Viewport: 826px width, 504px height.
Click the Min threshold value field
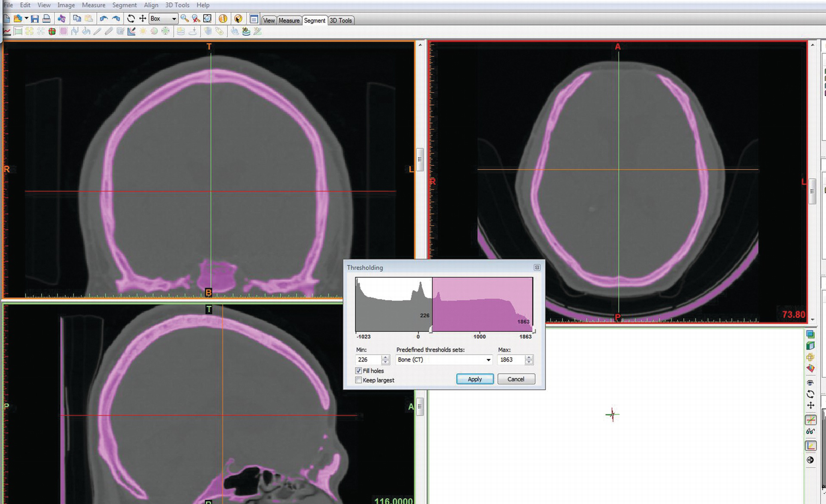[368, 360]
